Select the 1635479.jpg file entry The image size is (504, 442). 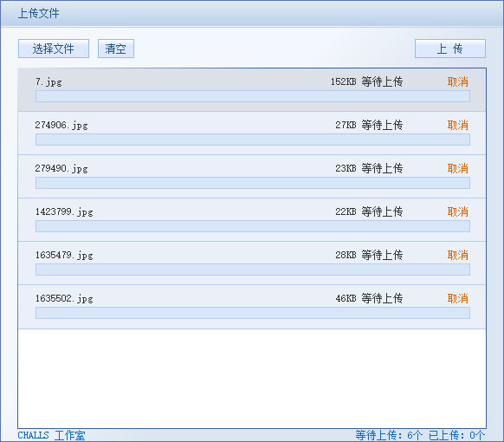tap(252, 263)
